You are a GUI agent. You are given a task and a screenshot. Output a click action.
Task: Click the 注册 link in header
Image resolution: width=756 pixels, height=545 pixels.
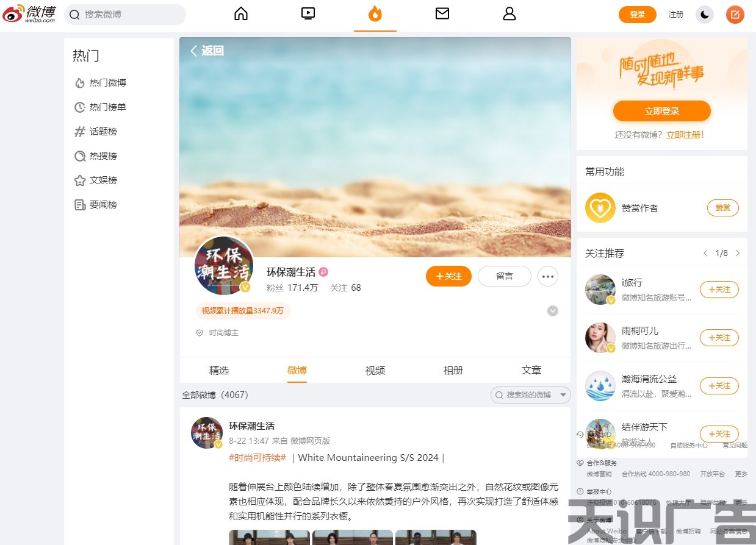(676, 15)
